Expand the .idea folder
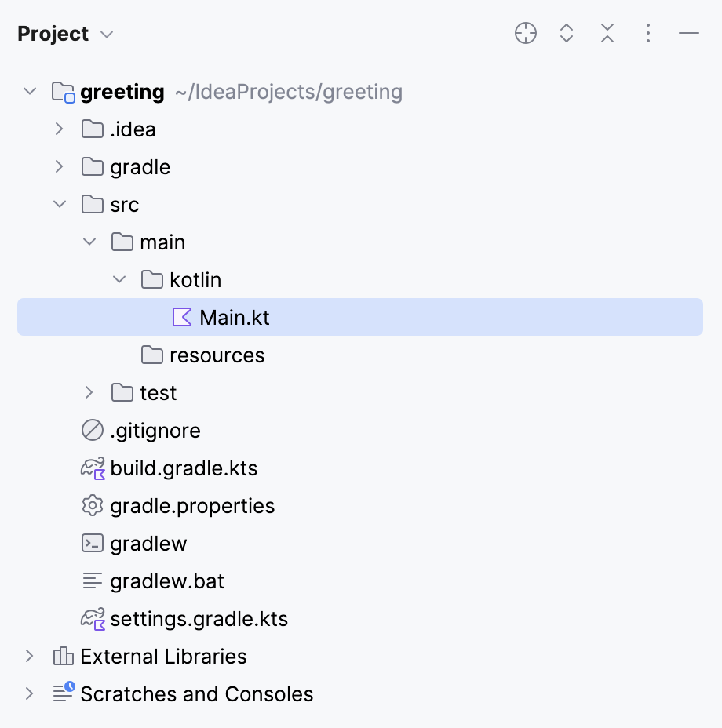The height and width of the screenshot is (728, 722). tap(60, 129)
